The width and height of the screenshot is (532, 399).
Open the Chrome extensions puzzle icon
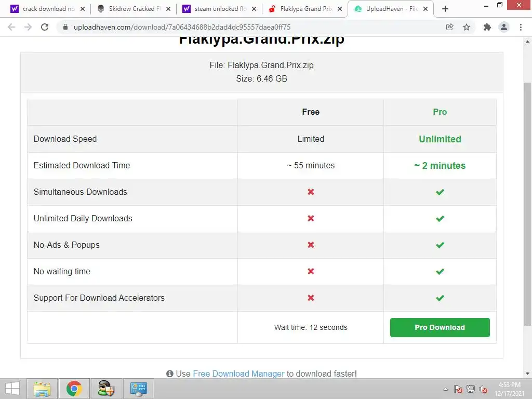(x=487, y=27)
